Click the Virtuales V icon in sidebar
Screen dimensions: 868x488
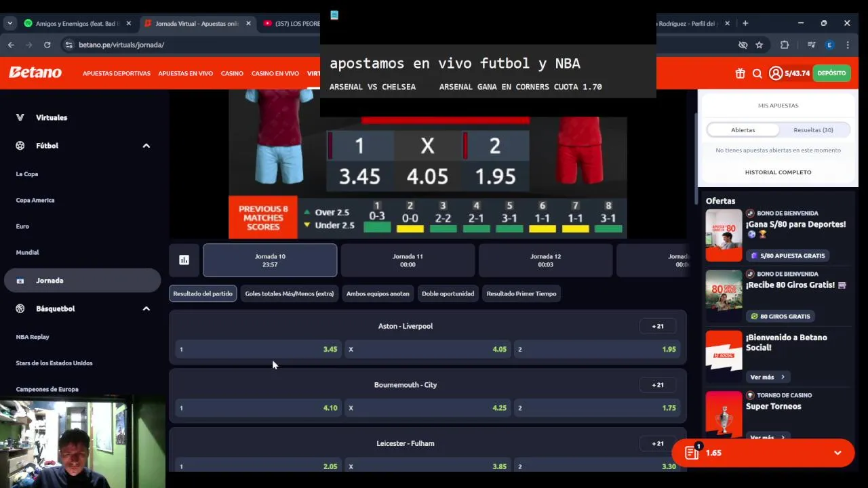(20, 117)
